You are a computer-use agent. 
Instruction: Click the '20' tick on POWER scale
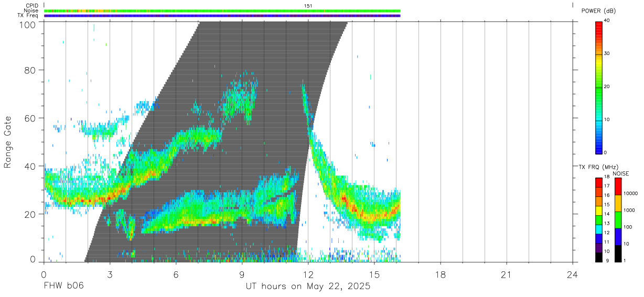pos(607,87)
